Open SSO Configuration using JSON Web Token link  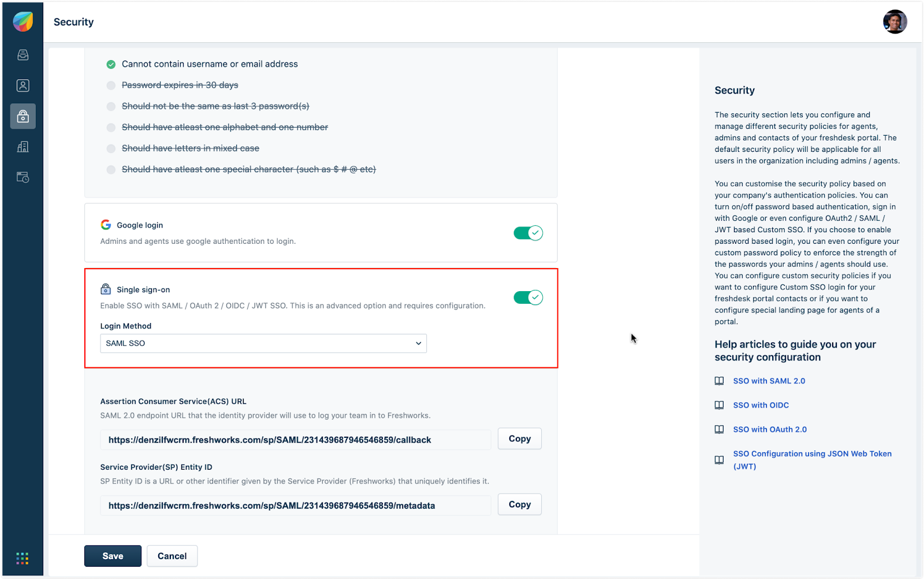(x=812, y=460)
